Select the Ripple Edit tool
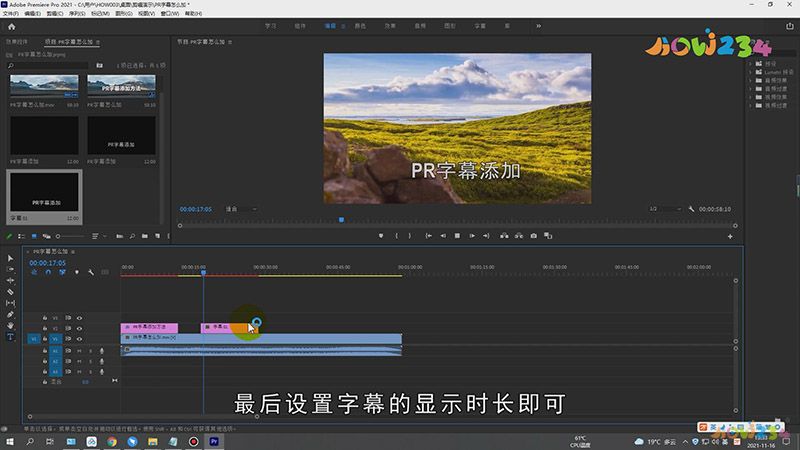 pos(10,281)
